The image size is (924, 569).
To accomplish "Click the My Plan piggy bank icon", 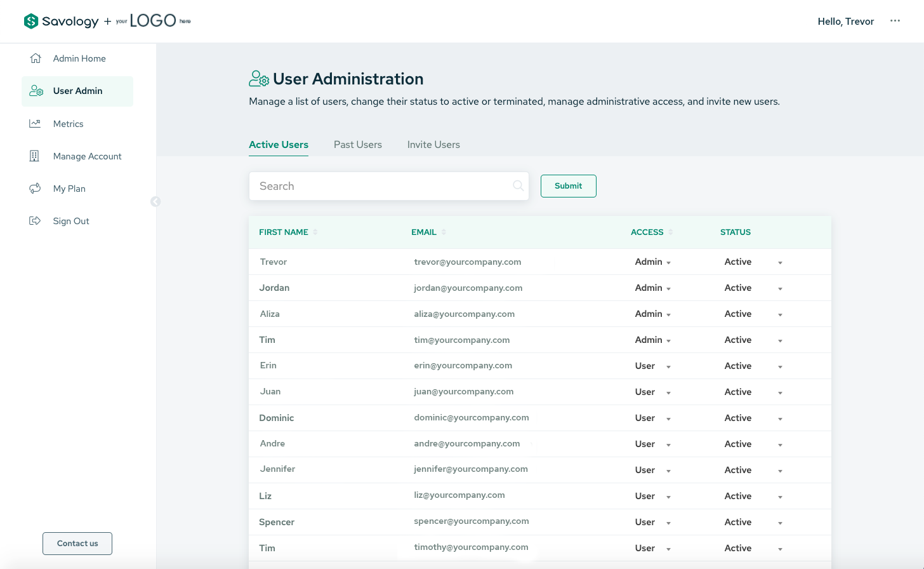I will coord(35,189).
